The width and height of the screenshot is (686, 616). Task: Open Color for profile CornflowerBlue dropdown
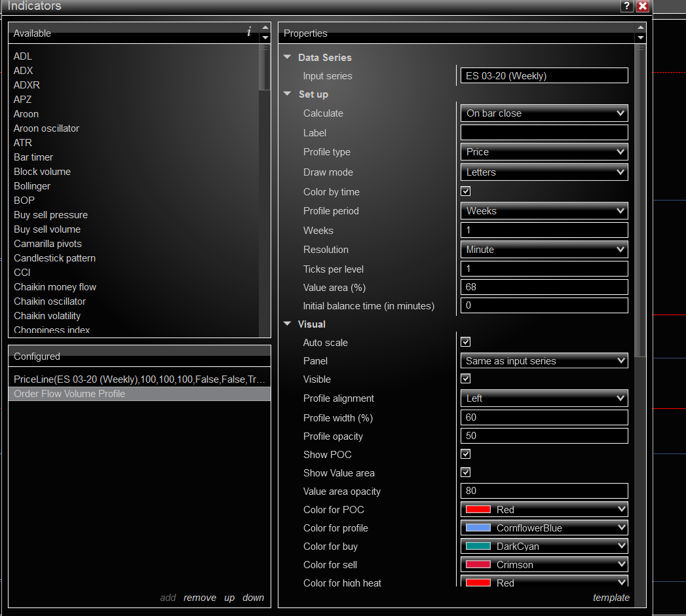point(544,528)
